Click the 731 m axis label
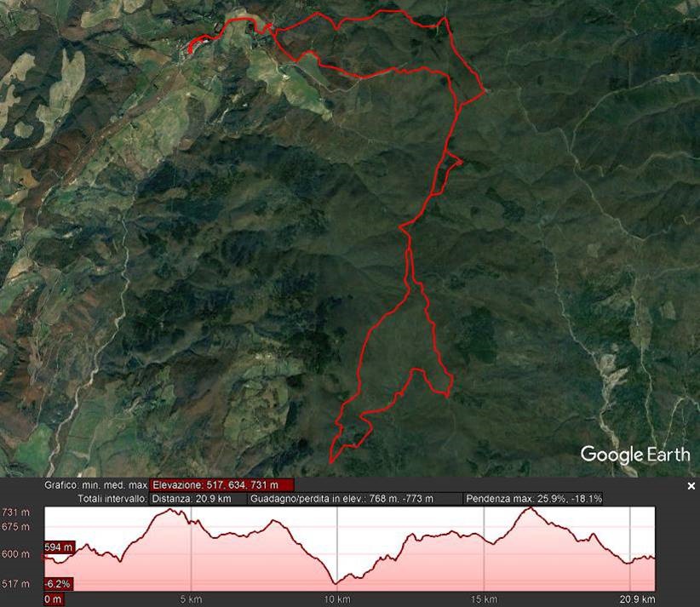700x607 pixels. pos(15,513)
